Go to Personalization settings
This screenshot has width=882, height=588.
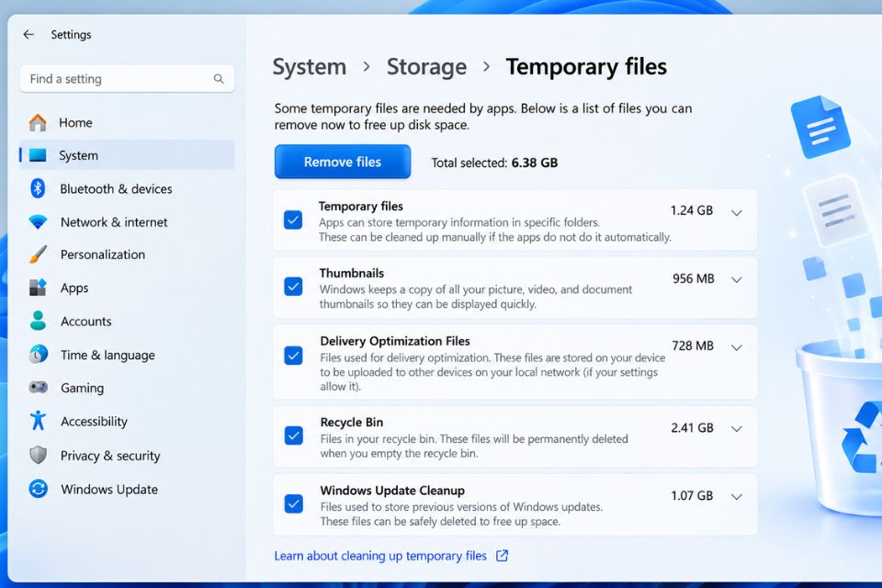coord(127,254)
